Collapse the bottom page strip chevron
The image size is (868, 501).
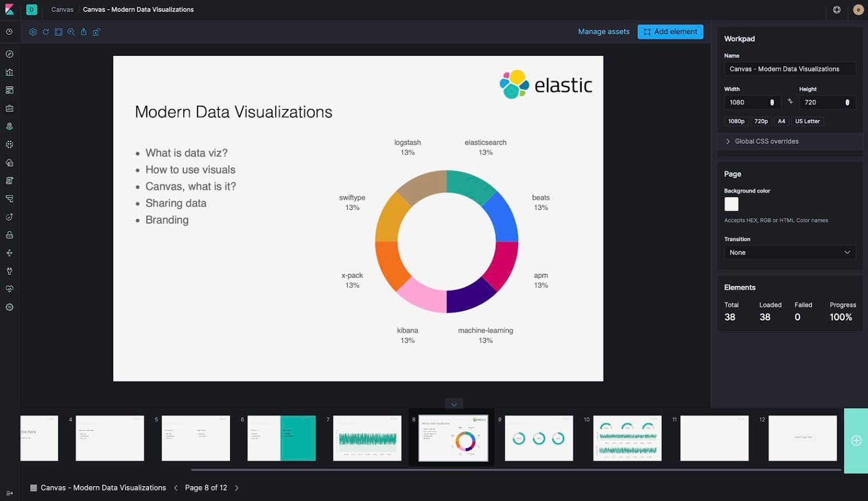click(x=453, y=403)
